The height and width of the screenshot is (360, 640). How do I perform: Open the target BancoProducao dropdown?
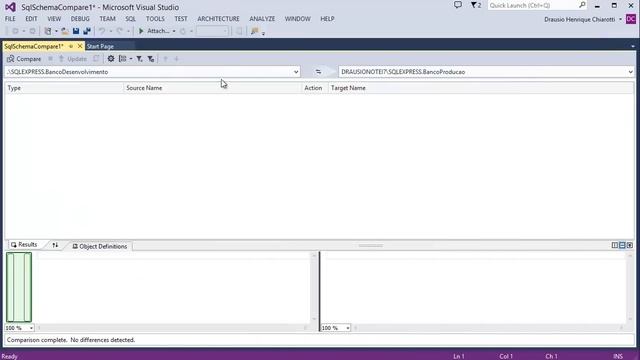tap(630, 72)
